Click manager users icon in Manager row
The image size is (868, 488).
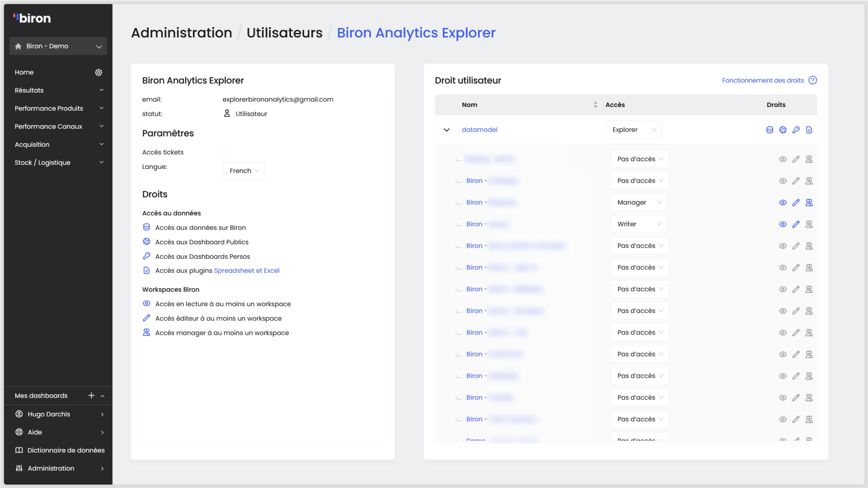point(809,202)
